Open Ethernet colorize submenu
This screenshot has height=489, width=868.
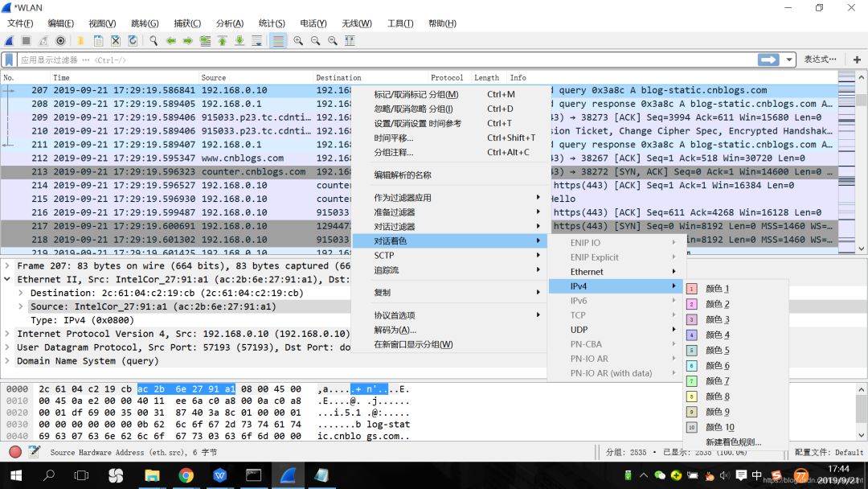(x=617, y=272)
